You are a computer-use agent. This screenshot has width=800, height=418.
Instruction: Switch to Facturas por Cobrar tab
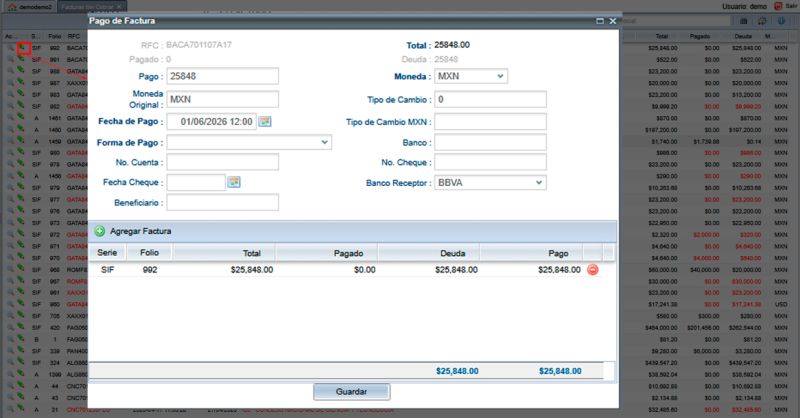(90, 7)
